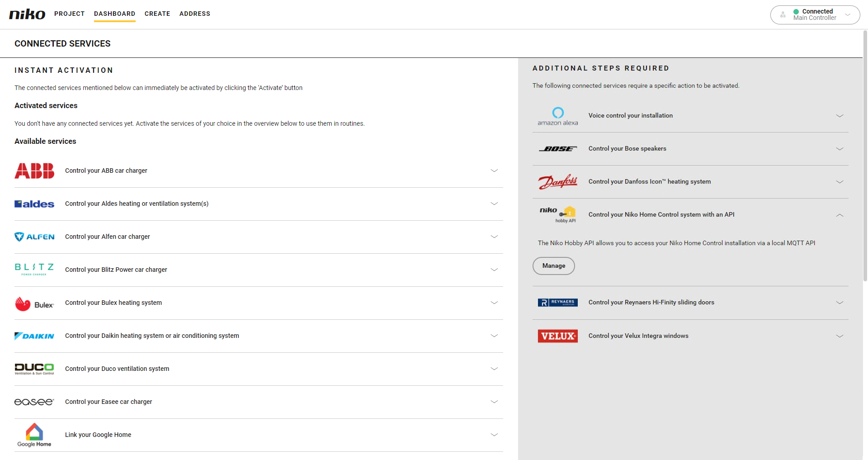This screenshot has width=868, height=460.
Task: Expand the Bose speakers row
Action: click(x=840, y=149)
